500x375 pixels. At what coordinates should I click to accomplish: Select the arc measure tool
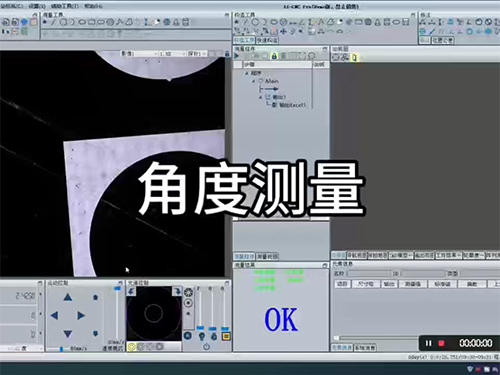72,22
